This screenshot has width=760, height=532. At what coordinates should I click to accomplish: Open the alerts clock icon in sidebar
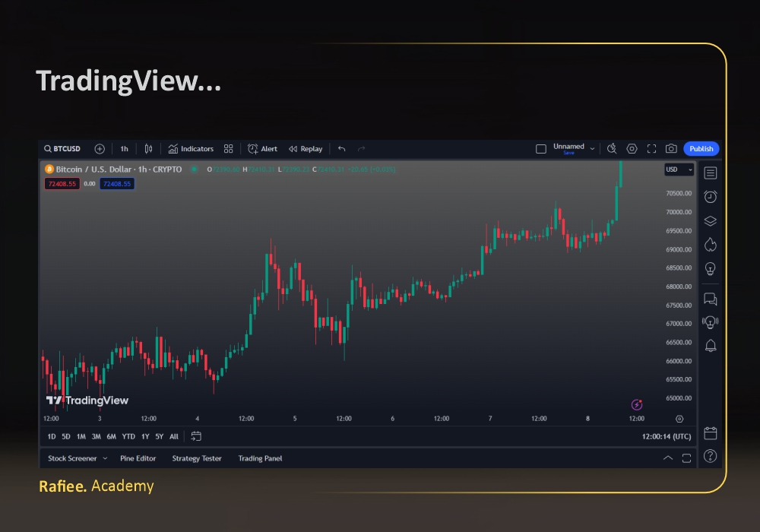pos(711,196)
